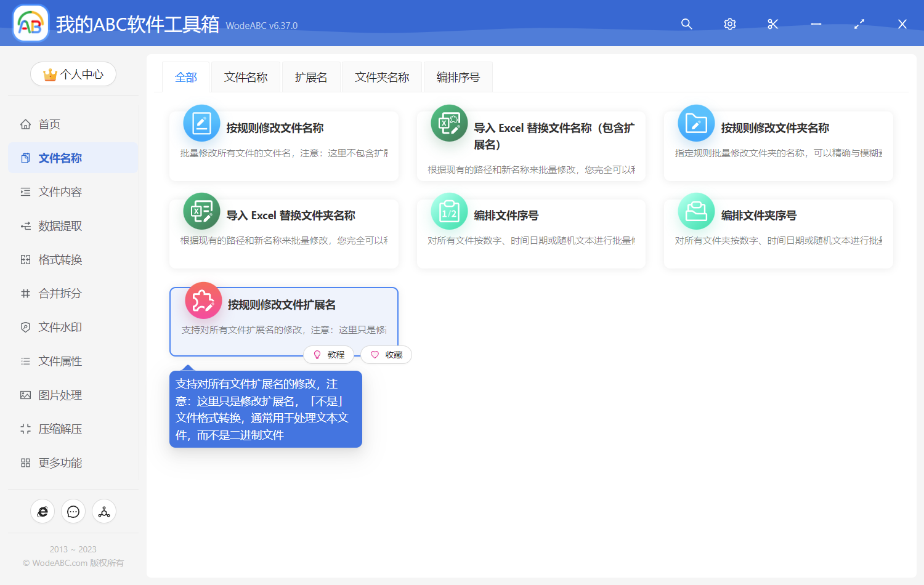Open 个人中心 with the crown button
924x585 pixels.
[73, 74]
